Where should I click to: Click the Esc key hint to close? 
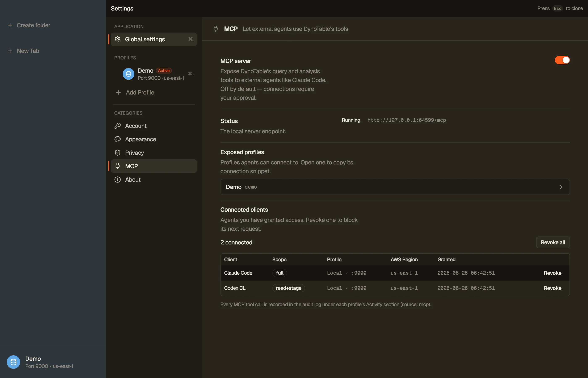(x=557, y=8)
